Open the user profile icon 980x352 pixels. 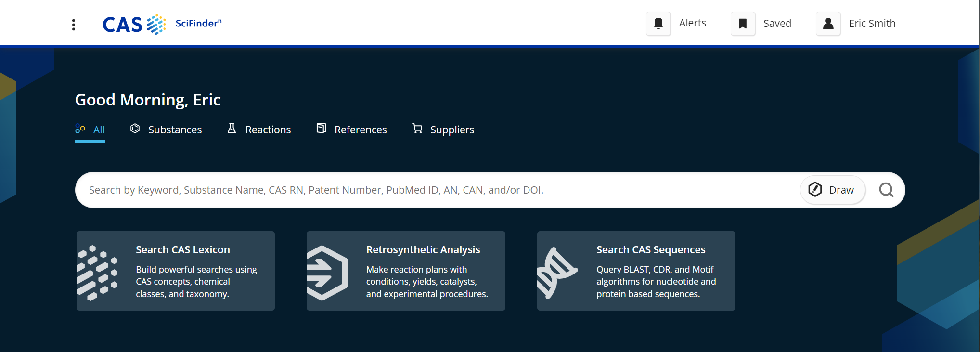point(828,24)
